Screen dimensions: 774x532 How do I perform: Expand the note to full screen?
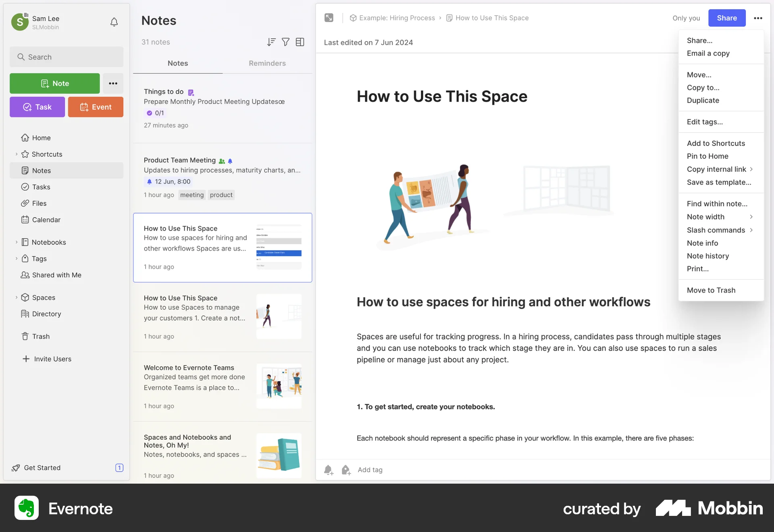[329, 18]
